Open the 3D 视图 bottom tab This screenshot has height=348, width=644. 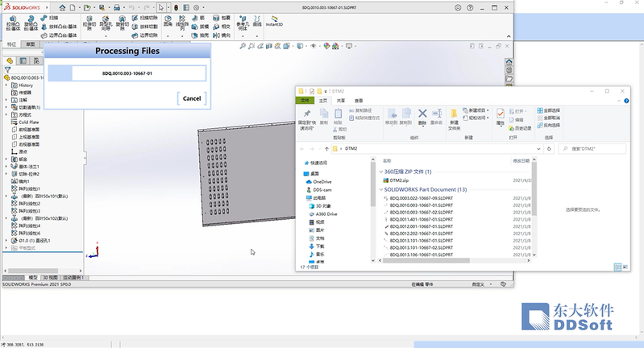pyautogui.click(x=51, y=277)
